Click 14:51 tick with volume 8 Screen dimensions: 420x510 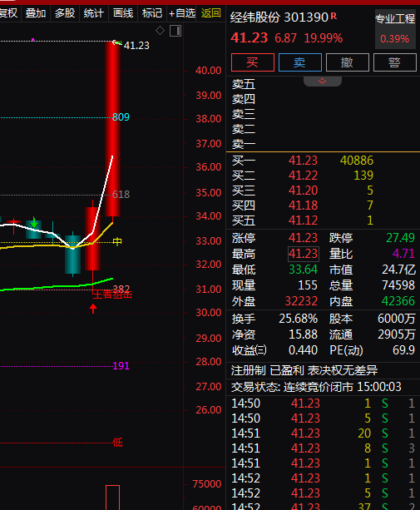pos(323,448)
